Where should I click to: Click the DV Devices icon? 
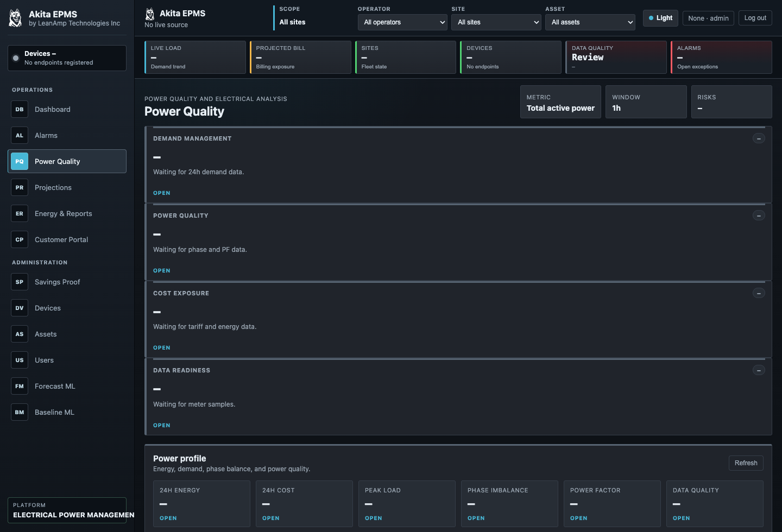tap(20, 308)
